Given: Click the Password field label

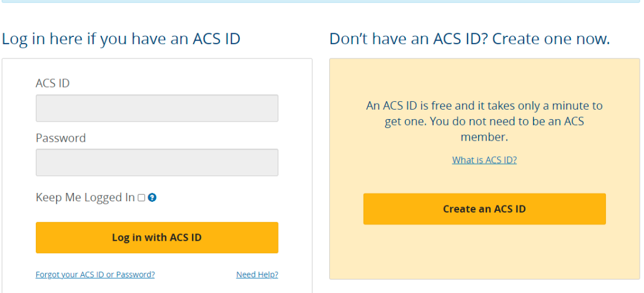Looking at the screenshot, I should (61, 138).
